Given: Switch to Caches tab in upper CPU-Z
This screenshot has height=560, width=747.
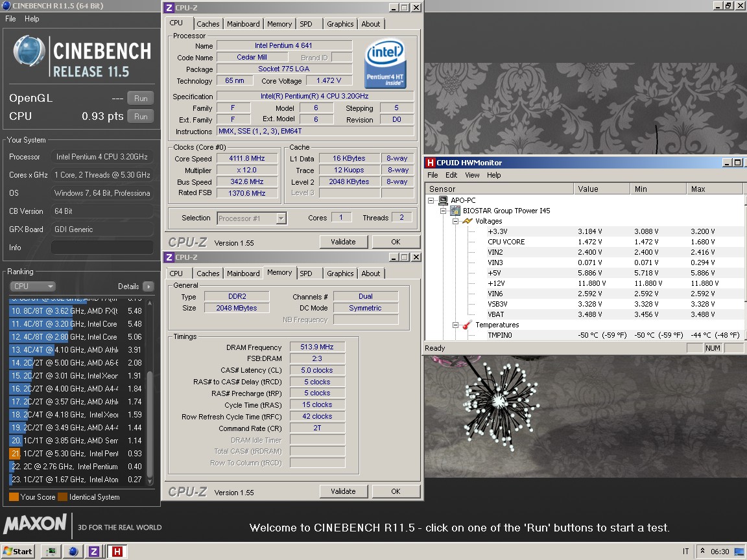Looking at the screenshot, I should pos(208,24).
